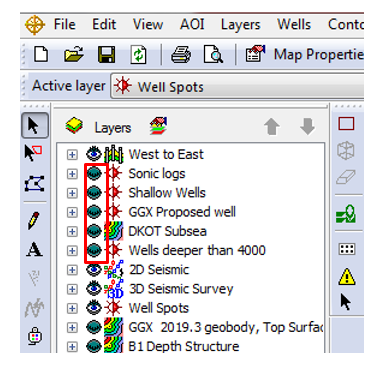This screenshot has height=365, width=378.
Task: Expand the Shallow Wells layer node
Action: pos(72,193)
